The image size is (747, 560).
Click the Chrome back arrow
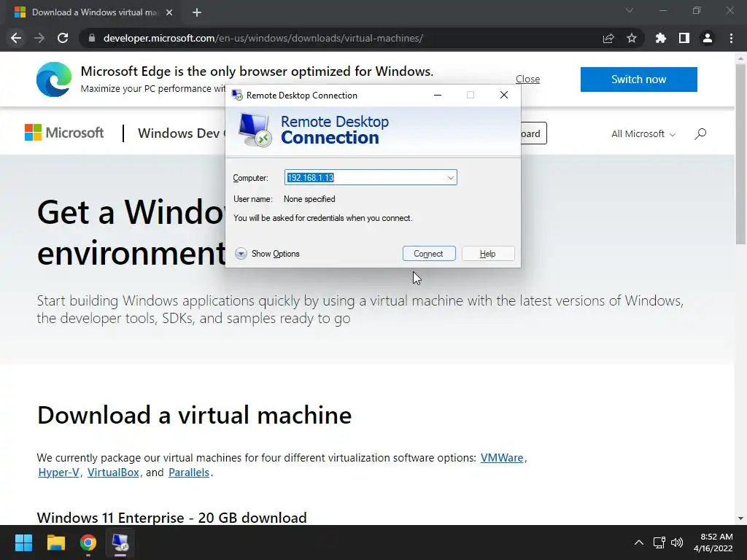[x=16, y=38]
